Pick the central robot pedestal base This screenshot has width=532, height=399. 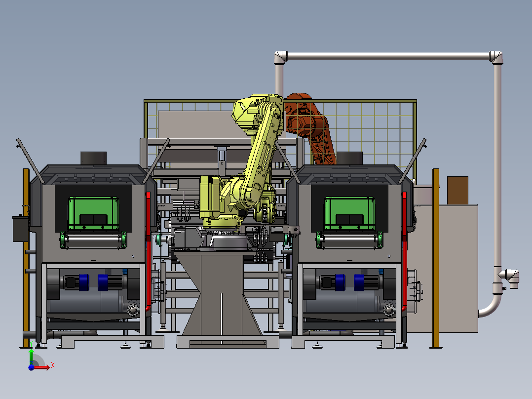[x=222, y=299]
